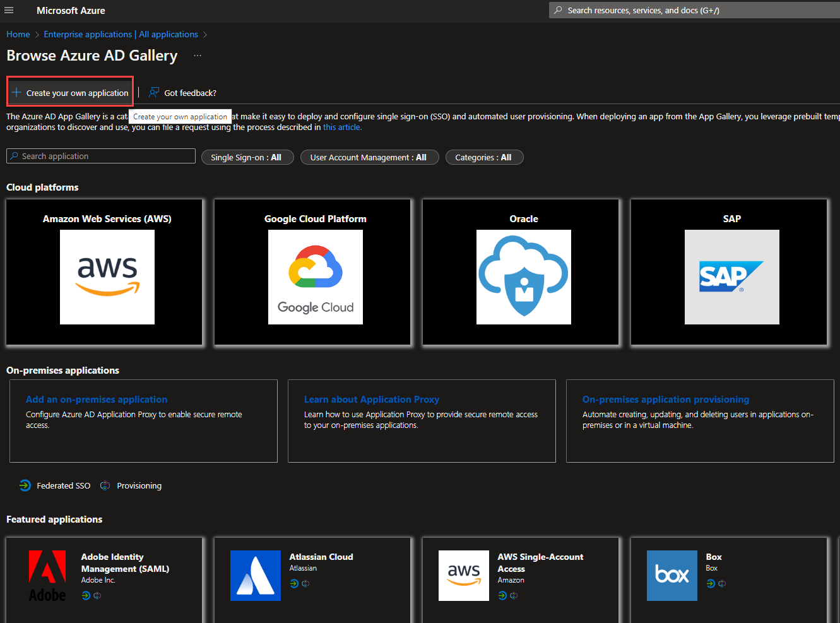Click provisioning icon under Amazon
This screenshot has height=623, width=840.
pos(514,595)
